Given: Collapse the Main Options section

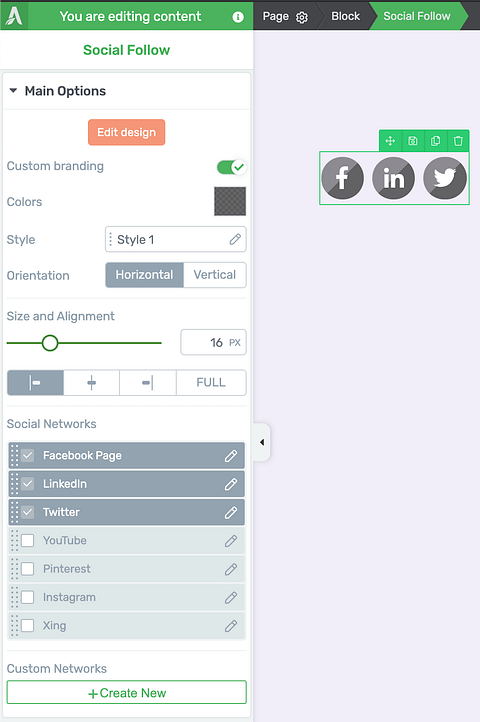Looking at the screenshot, I should (13, 91).
